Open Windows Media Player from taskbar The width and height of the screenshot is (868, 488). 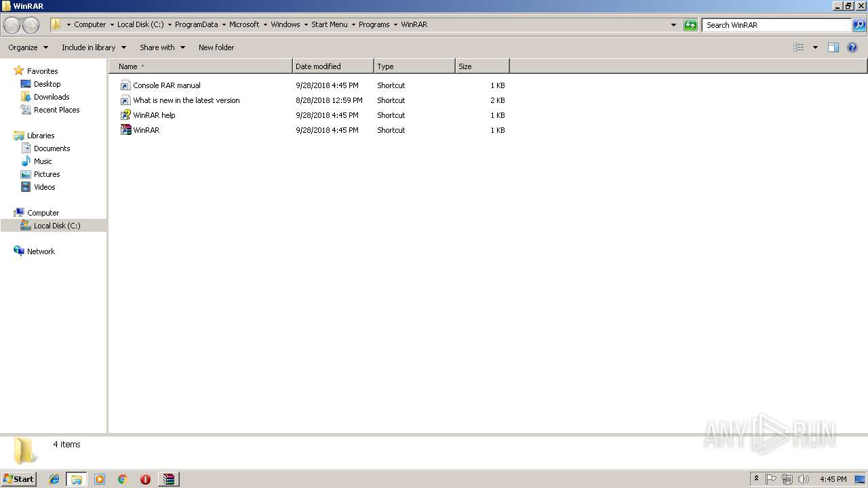tap(100, 479)
